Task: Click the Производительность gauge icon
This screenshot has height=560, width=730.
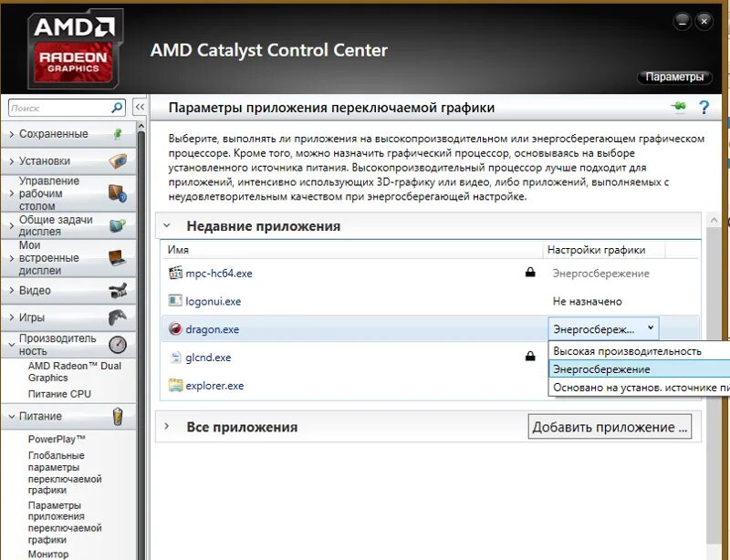Action: tap(118, 345)
